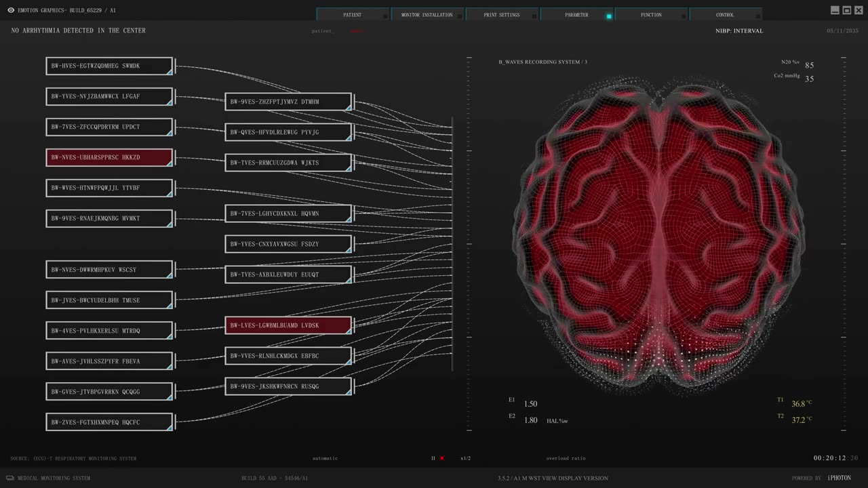
Task: Toggle the cyan indicator on the PARAMETER tab
Action: click(x=609, y=16)
